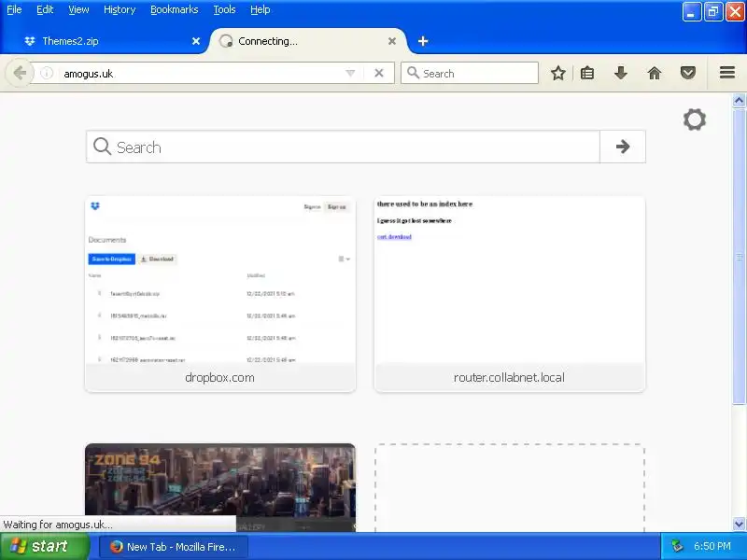
Task: Open the Tools menu
Action: pyautogui.click(x=224, y=9)
